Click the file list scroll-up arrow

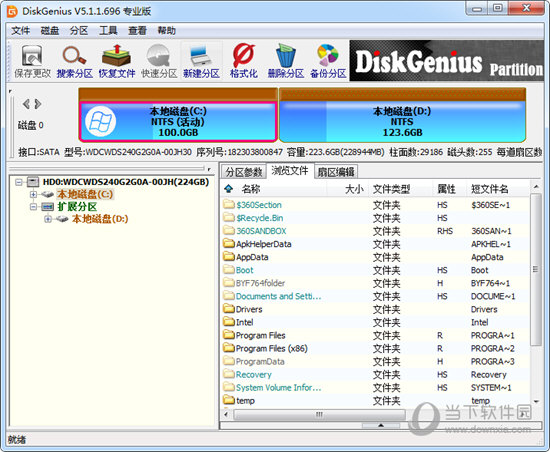(536, 187)
